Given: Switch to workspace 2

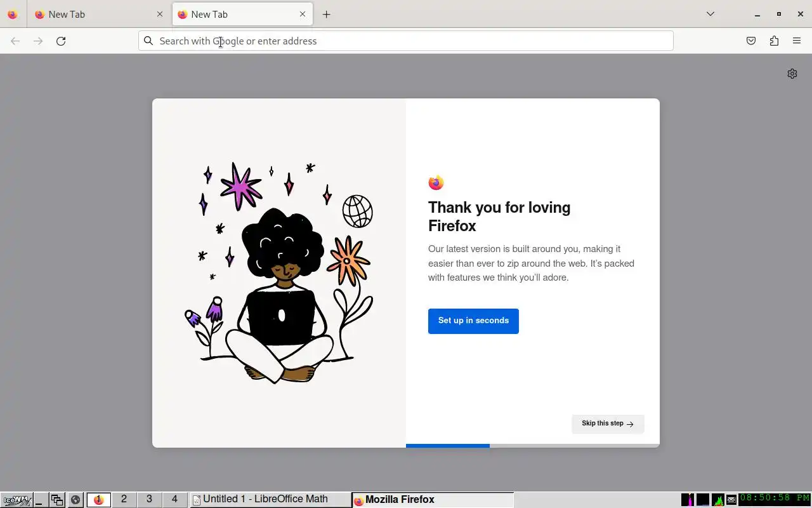Looking at the screenshot, I should 124,500.
